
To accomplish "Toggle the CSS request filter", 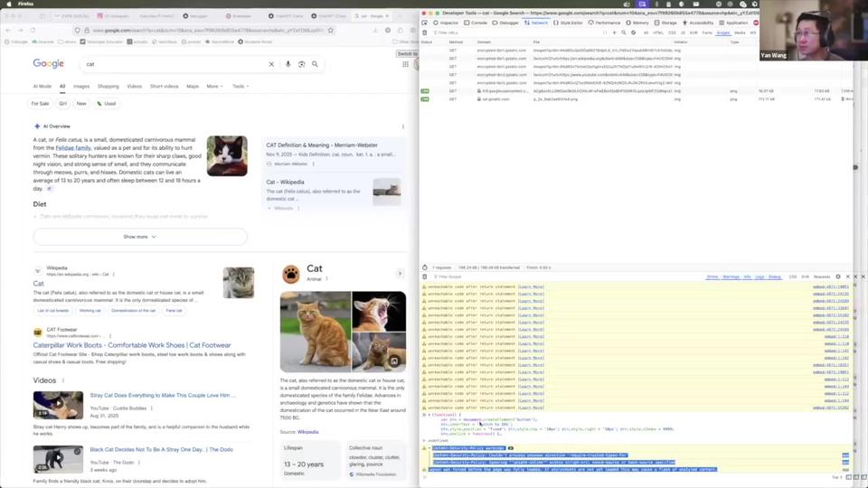I will [x=672, y=33].
